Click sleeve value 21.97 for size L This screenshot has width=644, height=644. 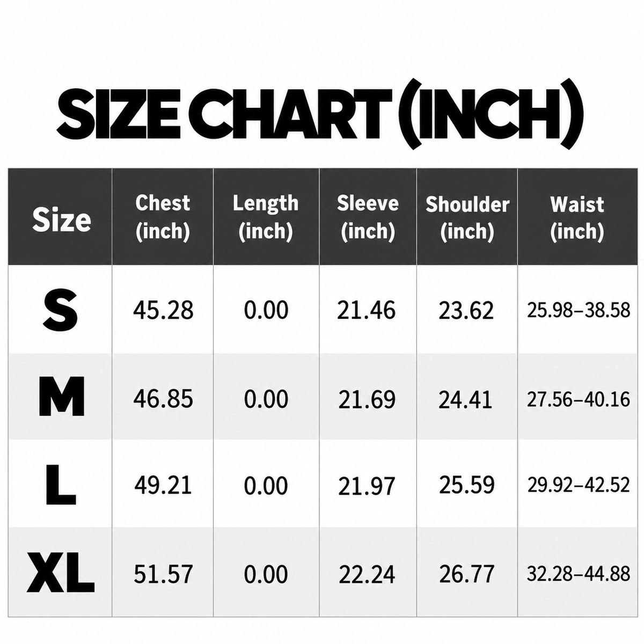point(367,486)
